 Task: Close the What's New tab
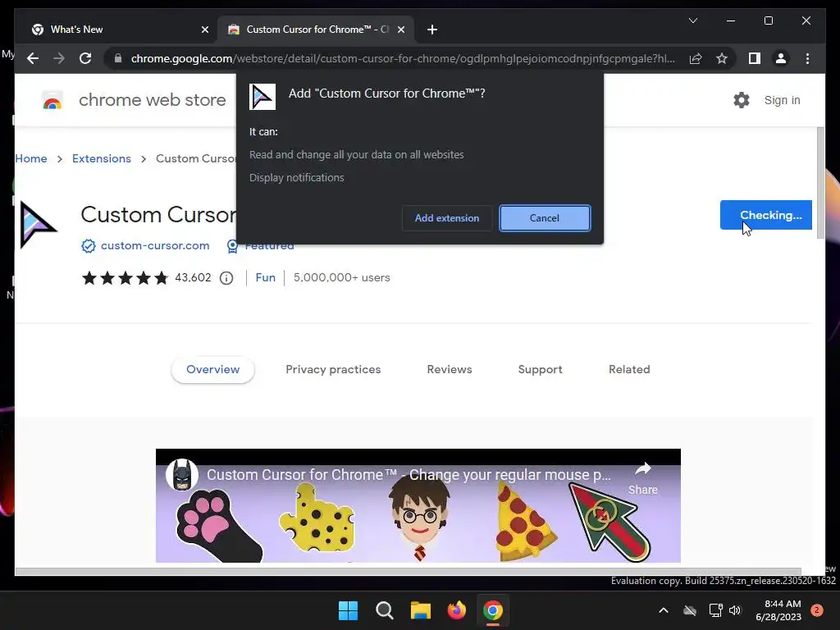(x=204, y=30)
